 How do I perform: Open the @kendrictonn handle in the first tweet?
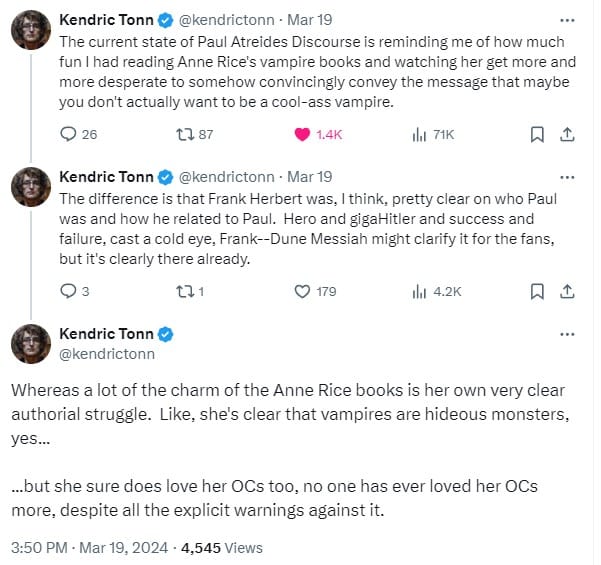click(227, 20)
